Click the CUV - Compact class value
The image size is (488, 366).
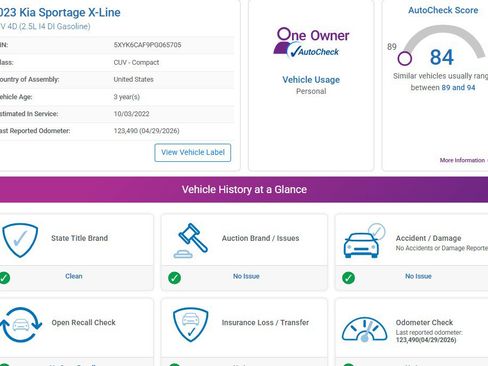[136, 62]
